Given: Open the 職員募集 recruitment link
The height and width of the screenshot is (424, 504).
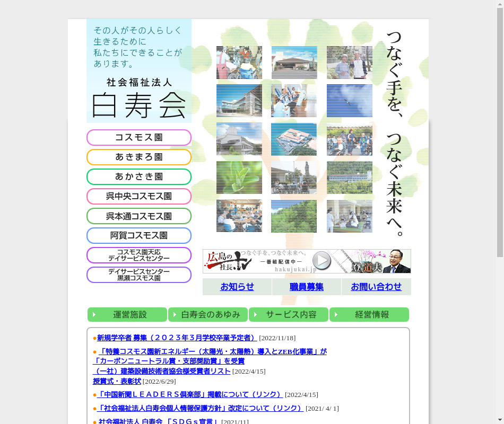Looking at the screenshot, I should (306, 287).
